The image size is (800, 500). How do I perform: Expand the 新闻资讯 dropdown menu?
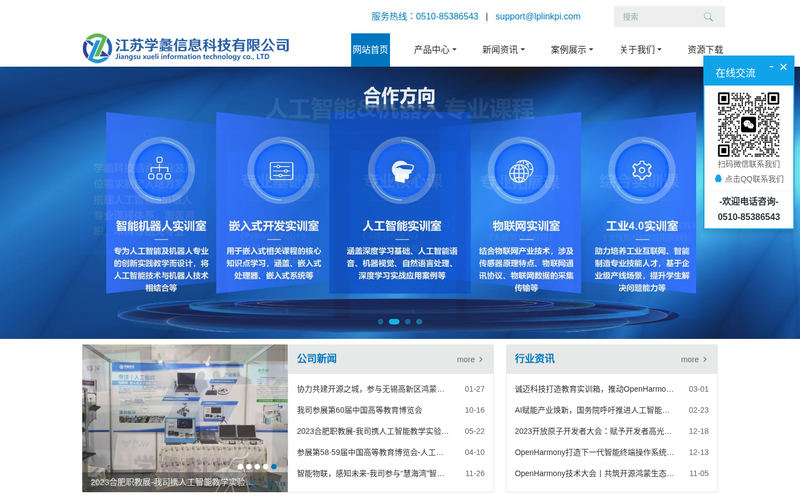(x=503, y=49)
